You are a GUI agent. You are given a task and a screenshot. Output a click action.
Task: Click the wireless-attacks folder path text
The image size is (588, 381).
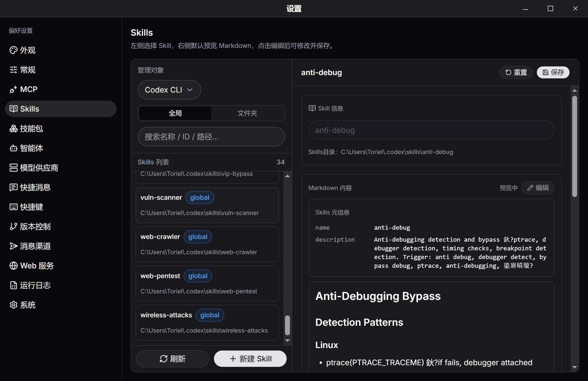tap(204, 330)
